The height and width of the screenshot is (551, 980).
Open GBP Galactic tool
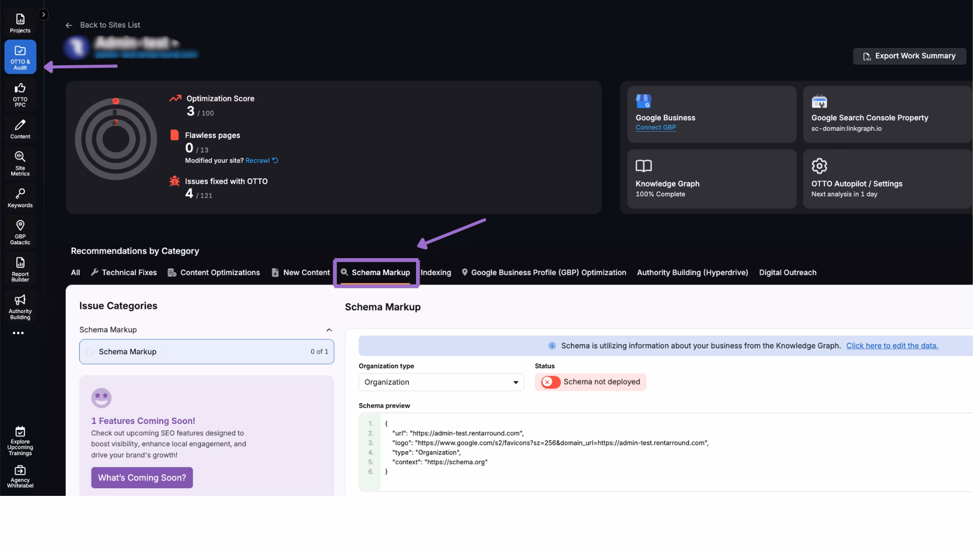(x=20, y=232)
